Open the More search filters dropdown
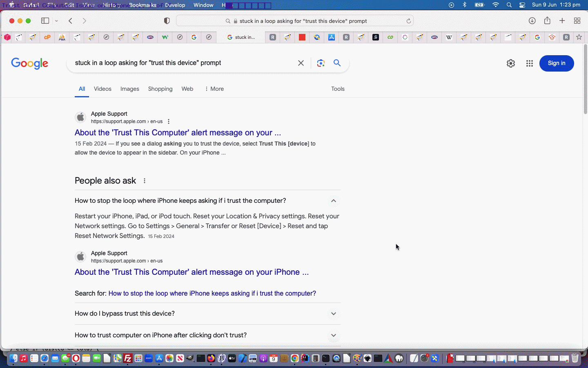This screenshot has height=368, width=588. point(214,89)
